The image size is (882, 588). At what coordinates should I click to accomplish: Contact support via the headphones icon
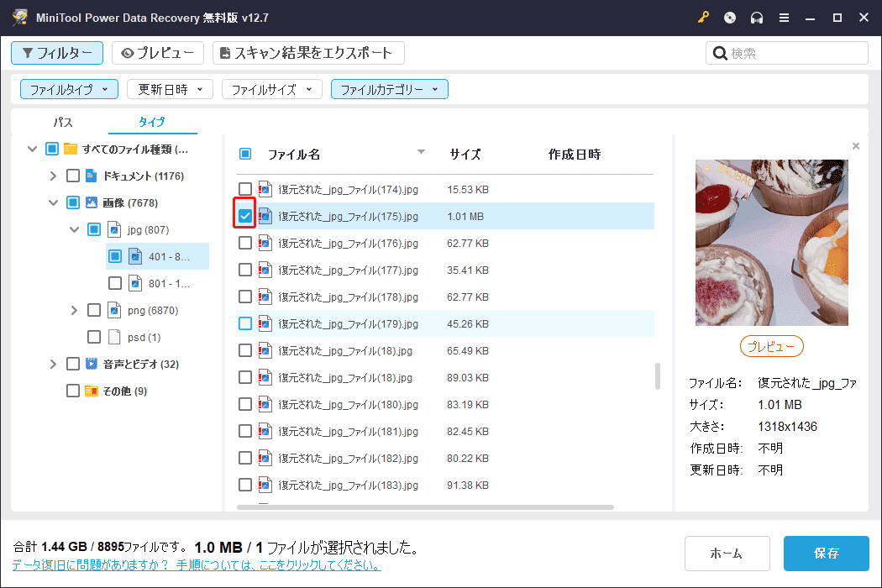756,17
